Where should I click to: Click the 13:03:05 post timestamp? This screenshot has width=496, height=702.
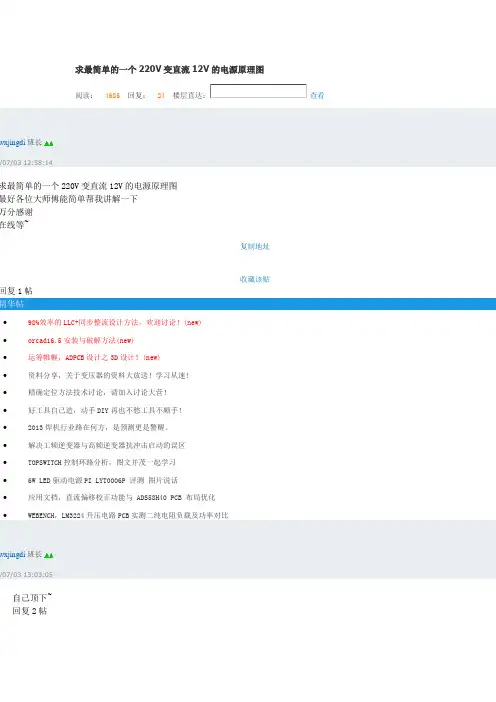coord(26,574)
